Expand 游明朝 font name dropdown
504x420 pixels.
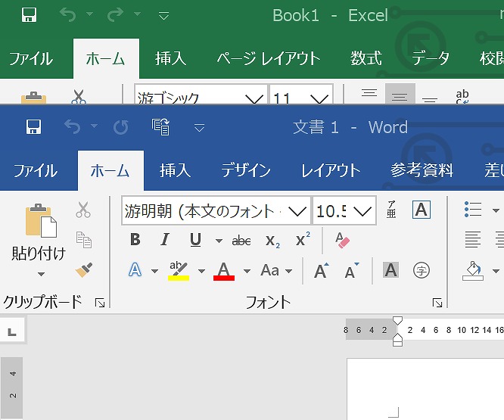[x=297, y=211]
